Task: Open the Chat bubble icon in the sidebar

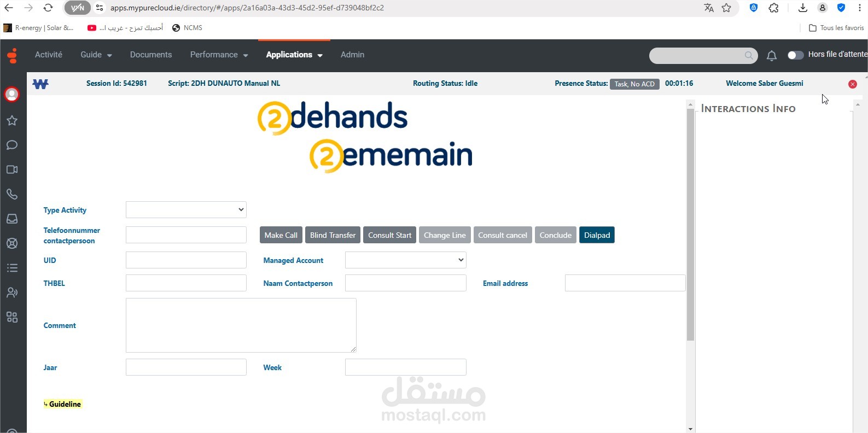Action: pyautogui.click(x=12, y=145)
